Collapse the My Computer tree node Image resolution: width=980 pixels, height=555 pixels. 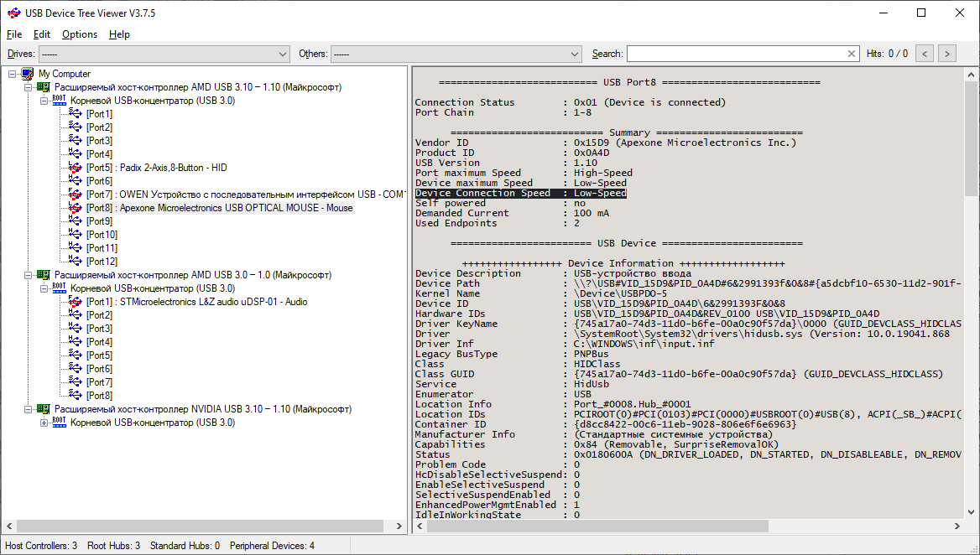tap(13, 74)
